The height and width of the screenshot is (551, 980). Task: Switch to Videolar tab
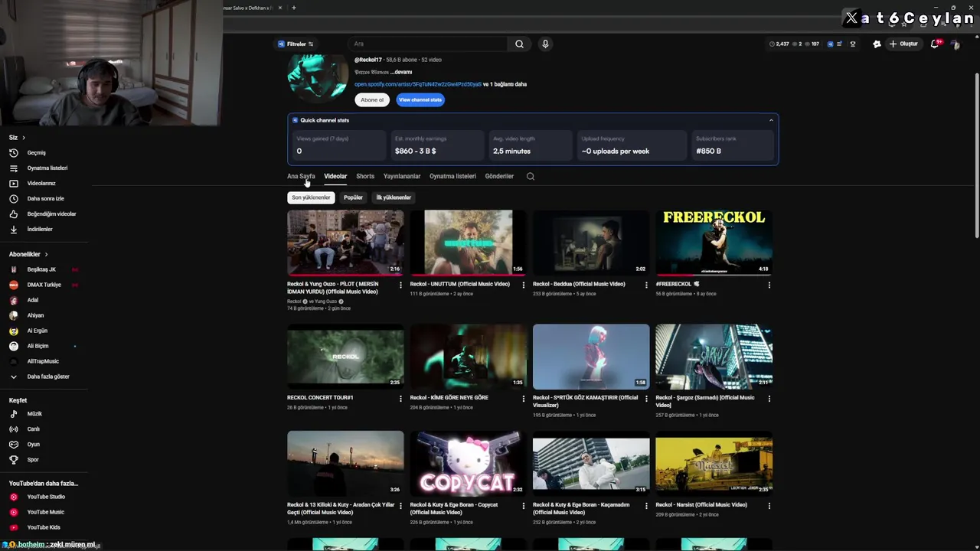335,176
